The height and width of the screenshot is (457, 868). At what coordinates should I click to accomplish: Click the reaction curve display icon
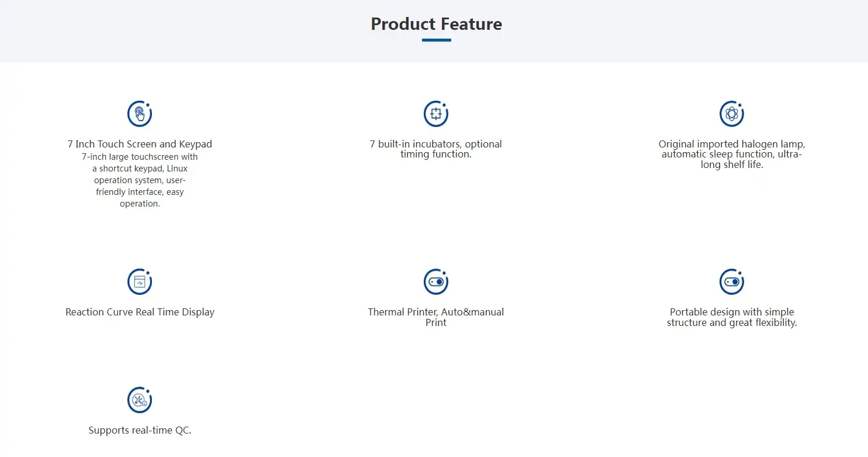pyautogui.click(x=140, y=282)
